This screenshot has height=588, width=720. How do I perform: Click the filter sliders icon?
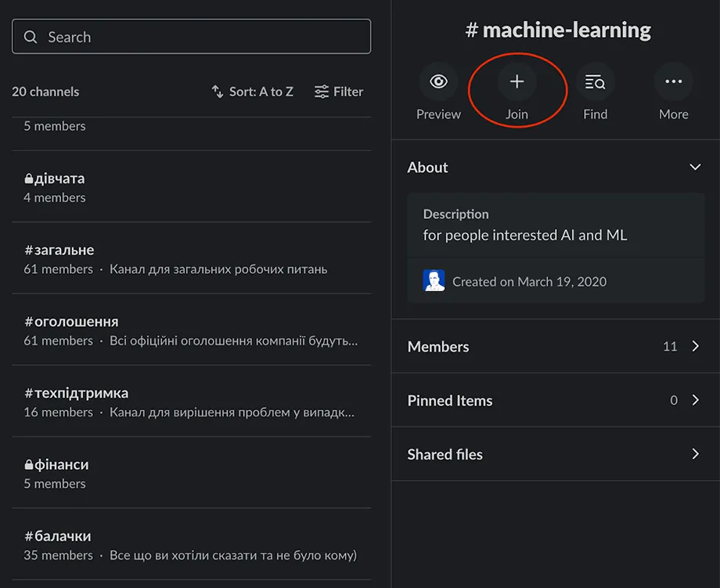click(x=321, y=92)
